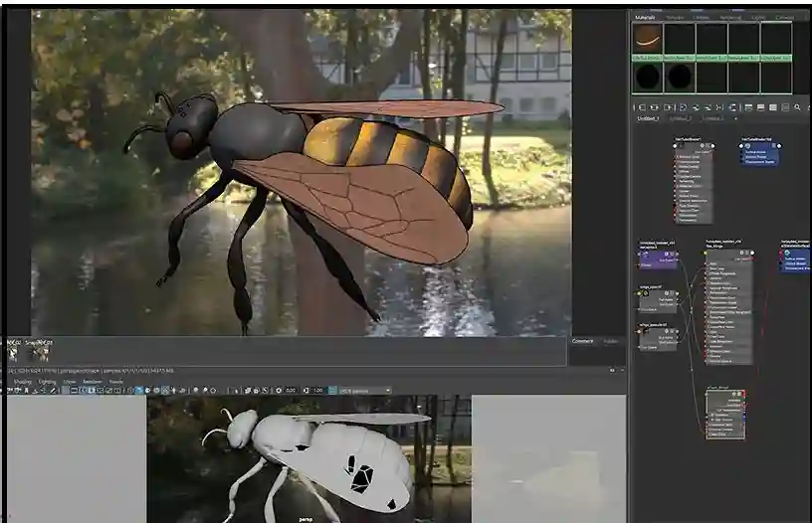The height and width of the screenshot is (523, 812).
Task: Toggle the resolution gate display
Action: (83, 391)
